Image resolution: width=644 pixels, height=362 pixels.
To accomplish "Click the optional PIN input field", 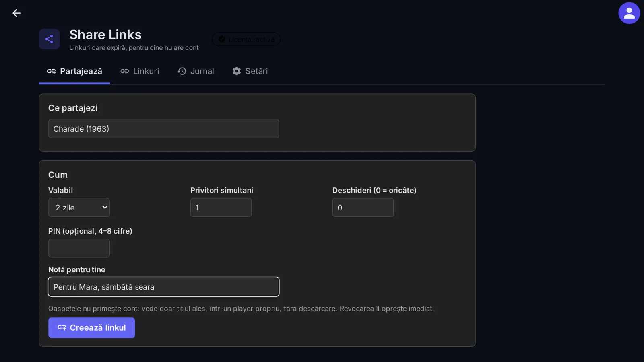I will point(79,248).
